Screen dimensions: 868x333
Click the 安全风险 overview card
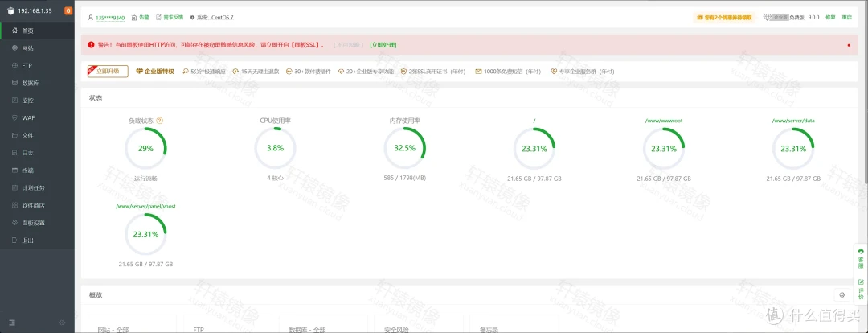(419, 323)
